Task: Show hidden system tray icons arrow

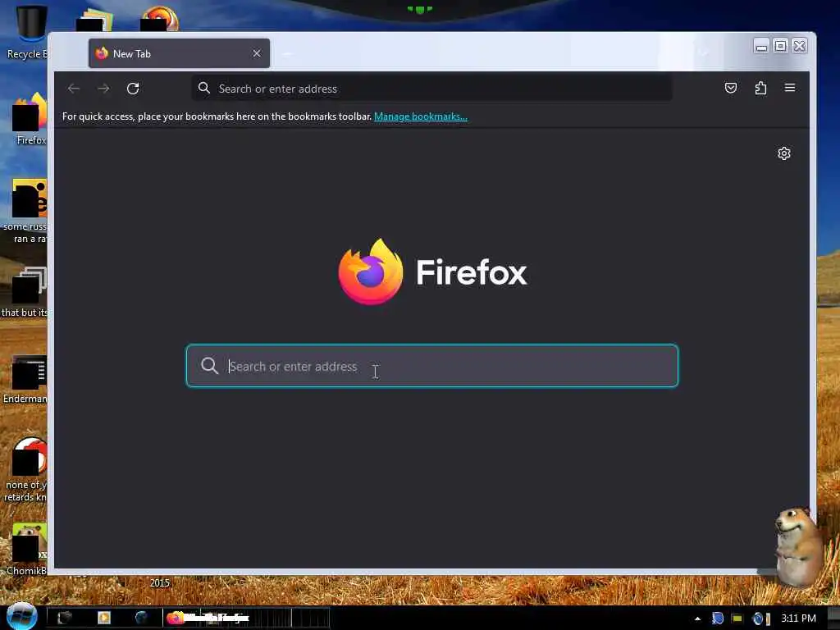Action: (x=697, y=619)
